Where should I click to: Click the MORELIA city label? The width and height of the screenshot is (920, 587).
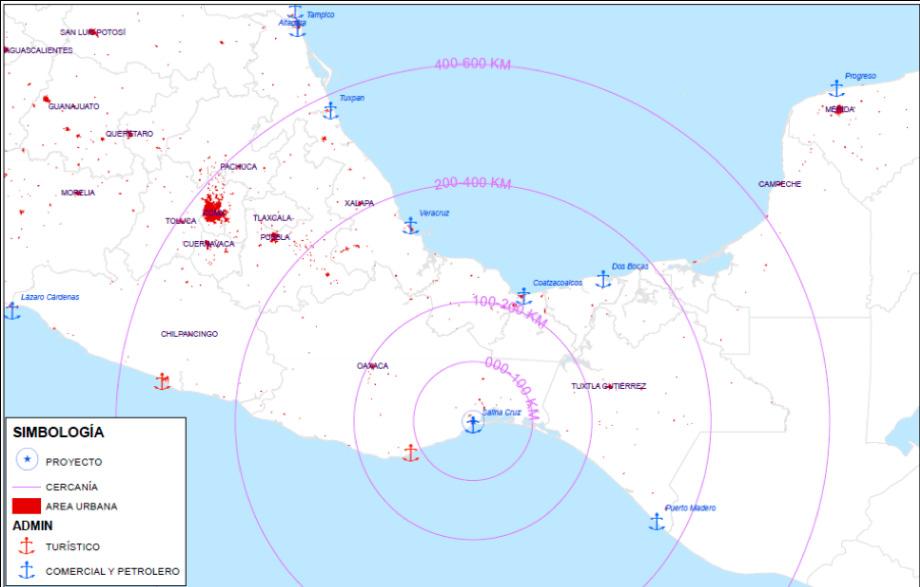(x=78, y=193)
